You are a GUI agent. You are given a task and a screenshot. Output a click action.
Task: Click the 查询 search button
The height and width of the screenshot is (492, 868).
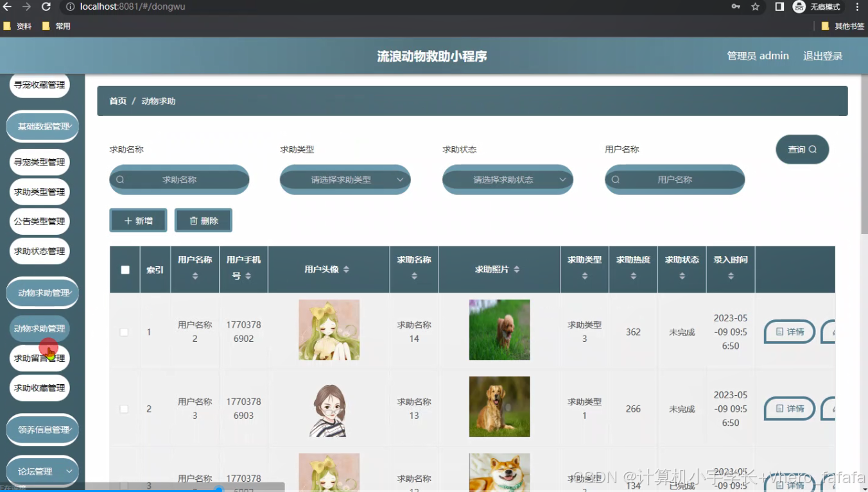tap(803, 149)
